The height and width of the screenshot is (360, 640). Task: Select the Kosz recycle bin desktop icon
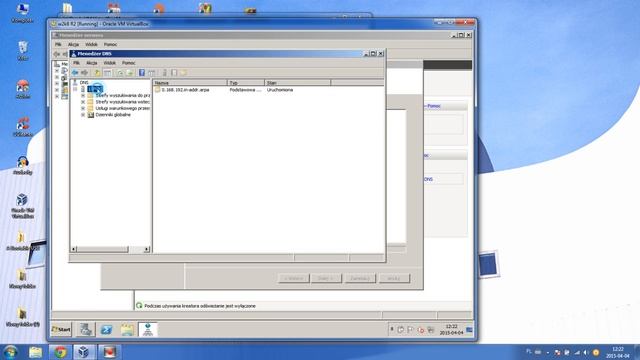(23, 51)
